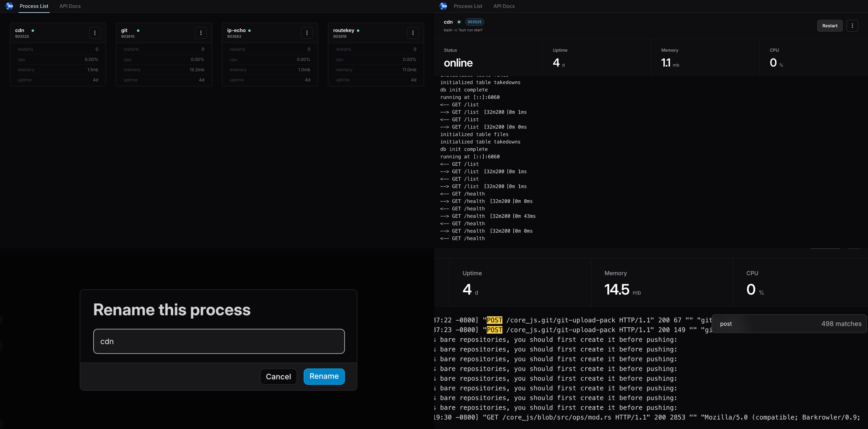Click Cancel in the rename dialog
The image size is (868, 429).
point(278,376)
